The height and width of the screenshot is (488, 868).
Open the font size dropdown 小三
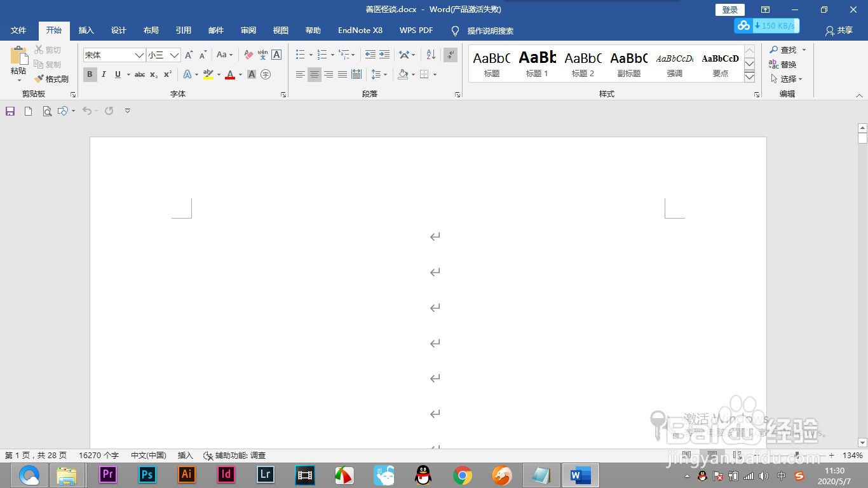coord(163,55)
